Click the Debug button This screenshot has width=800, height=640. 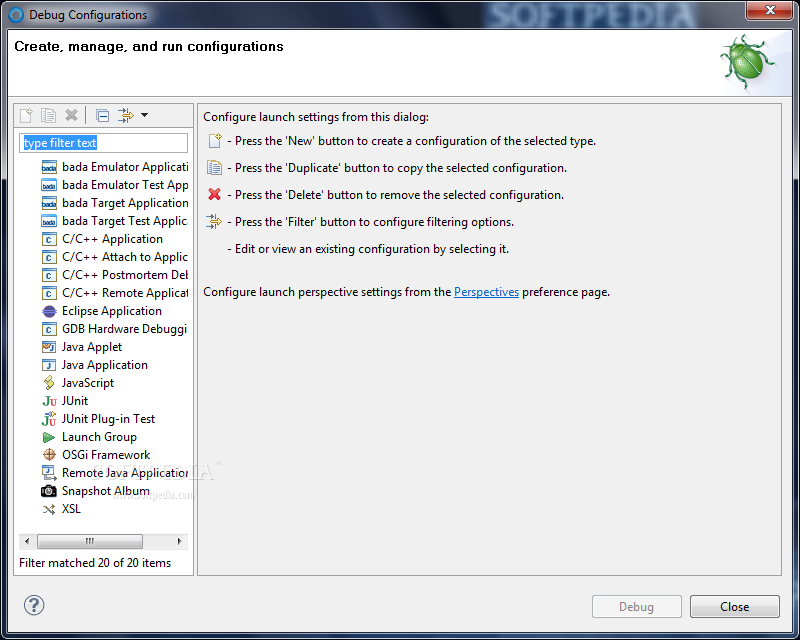pyautogui.click(x=636, y=607)
